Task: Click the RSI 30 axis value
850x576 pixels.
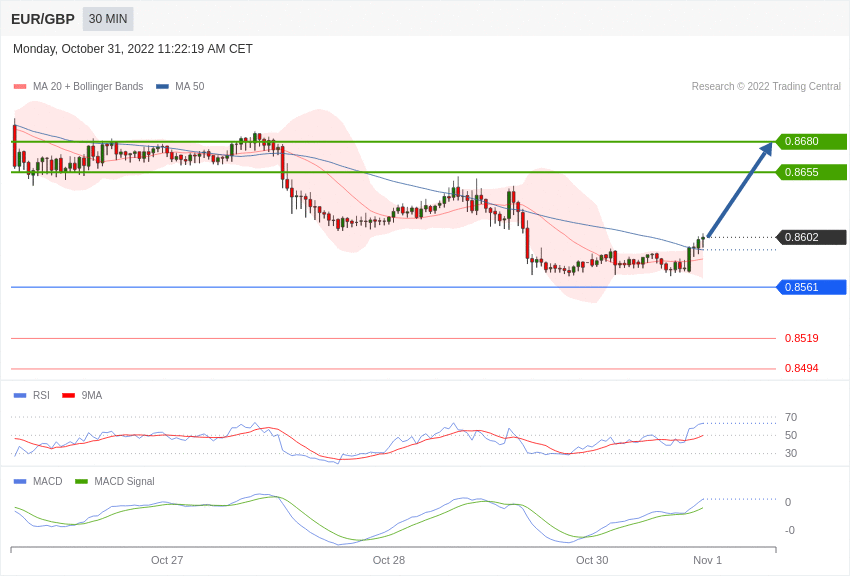Action: tap(791, 453)
